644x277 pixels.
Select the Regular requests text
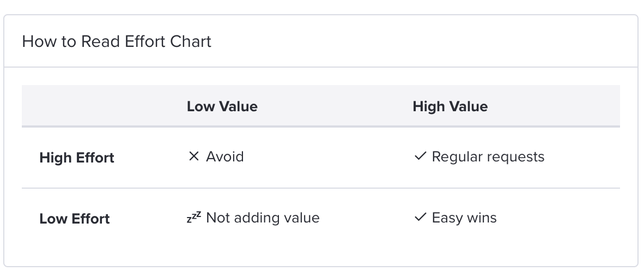(488, 157)
